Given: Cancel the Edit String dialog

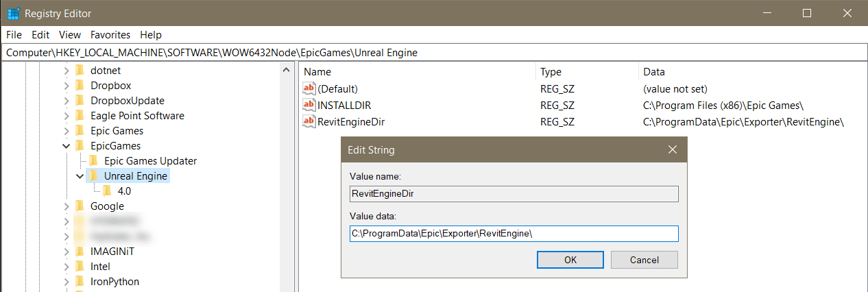Looking at the screenshot, I should click(644, 260).
